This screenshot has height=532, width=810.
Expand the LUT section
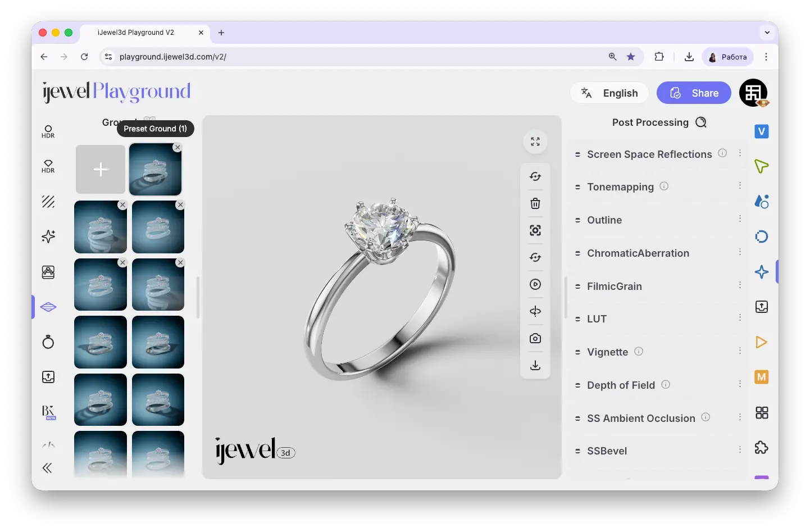pyautogui.click(x=657, y=319)
